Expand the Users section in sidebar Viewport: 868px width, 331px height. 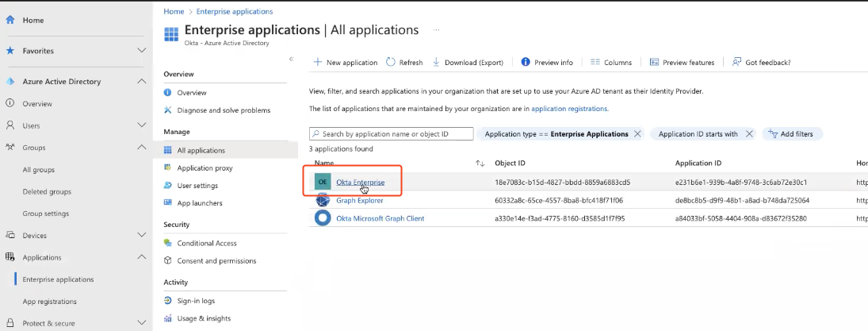coord(141,125)
